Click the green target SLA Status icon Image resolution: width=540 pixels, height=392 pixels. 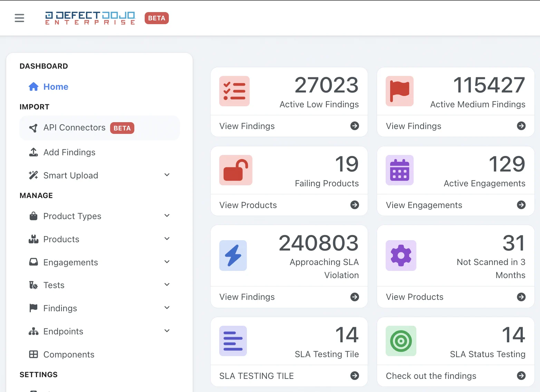401,341
